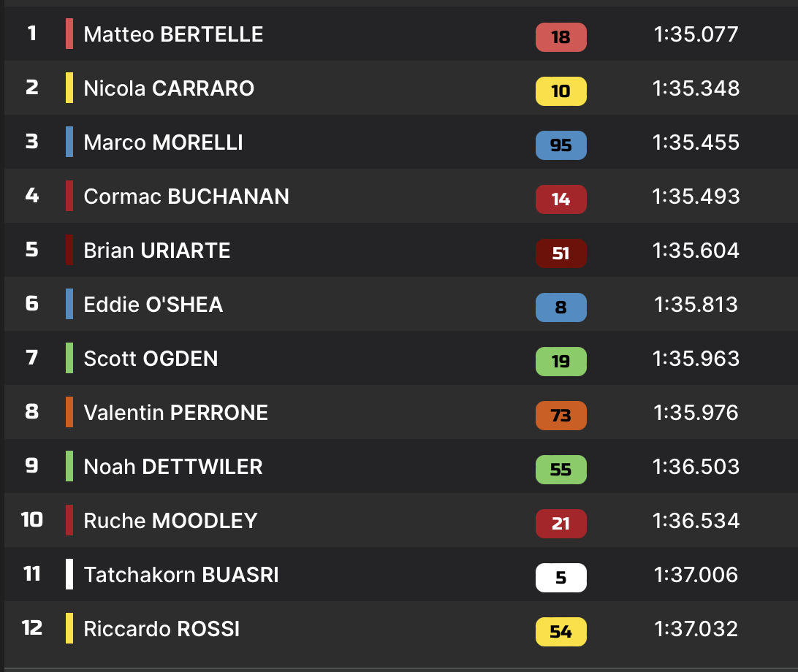The image size is (798, 672).
Task: Click position number 9 for Noah DETTWILER
Action: (x=31, y=466)
